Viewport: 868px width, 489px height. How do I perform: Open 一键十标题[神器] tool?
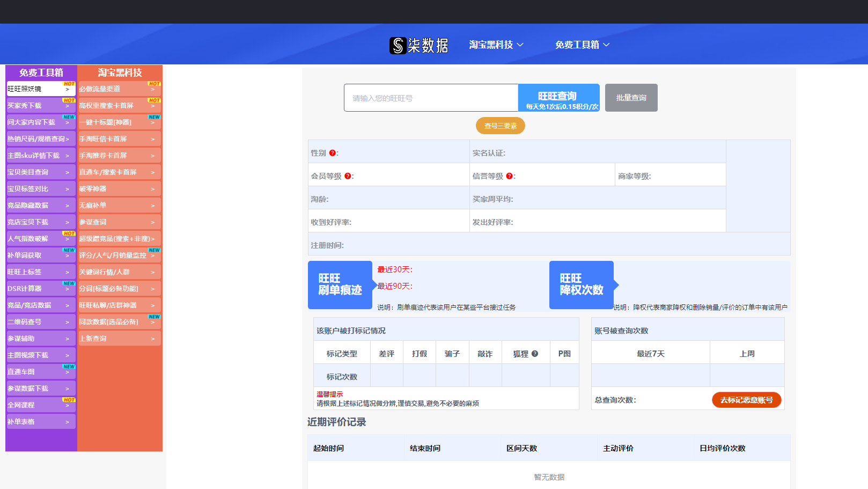120,122
